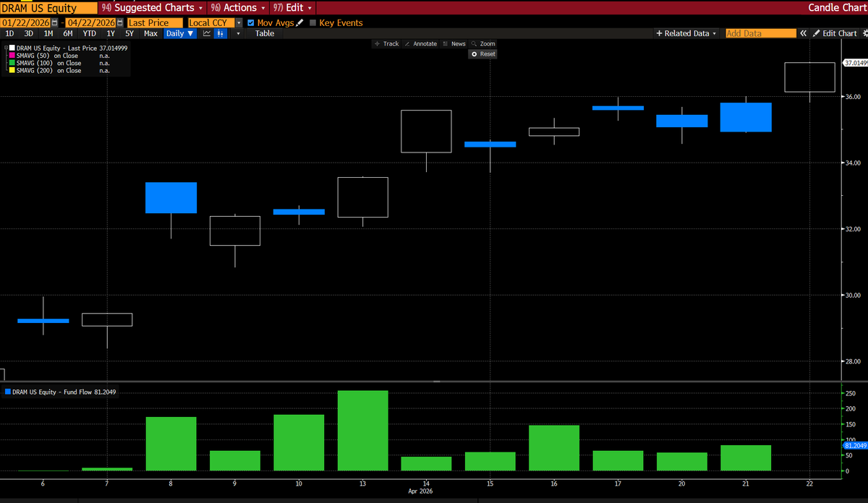868x503 pixels.
Task: Click the Apr 16 fund flow bar
Action: click(x=554, y=448)
